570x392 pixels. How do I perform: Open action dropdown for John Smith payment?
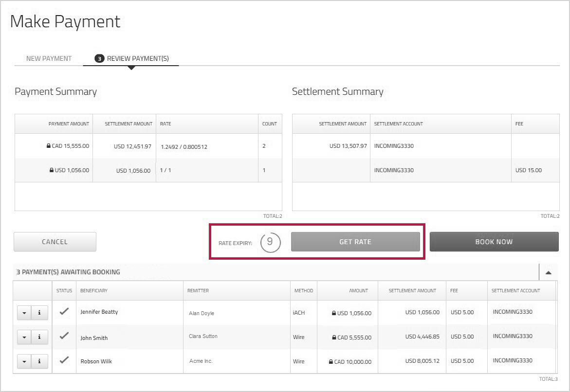pyautogui.click(x=24, y=338)
